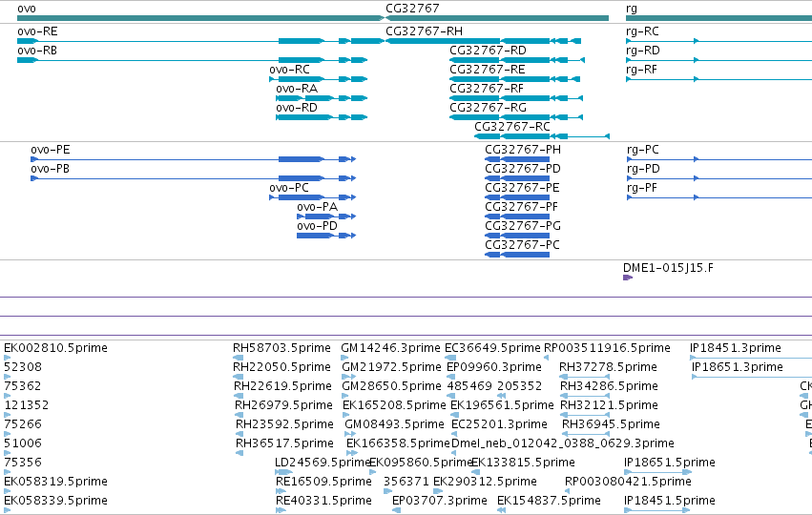Image resolution: width=812 pixels, height=515 pixels.
Task: Select the RH22050.5prime EST label
Action: click(x=281, y=367)
